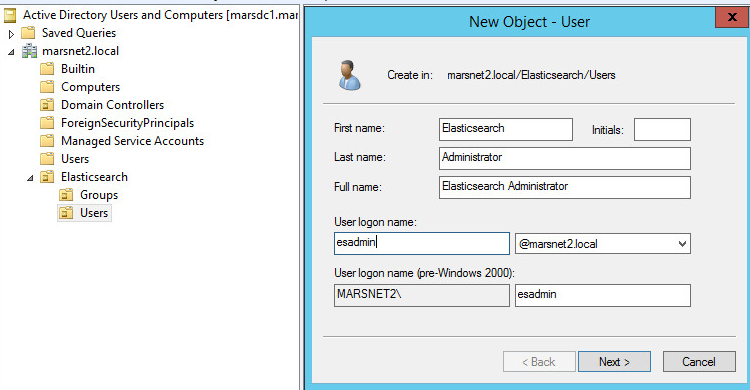Click the Full name input field
Screen dimensions: 750x390
(x=564, y=188)
